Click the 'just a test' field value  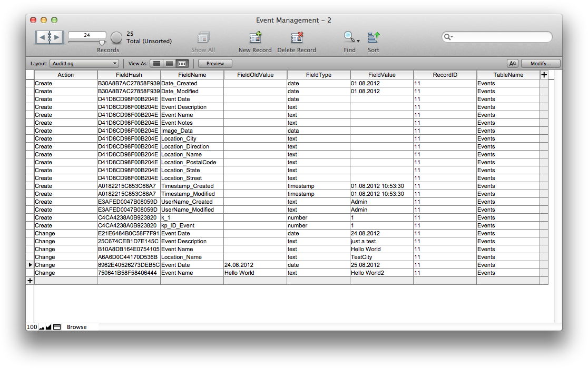point(382,241)
